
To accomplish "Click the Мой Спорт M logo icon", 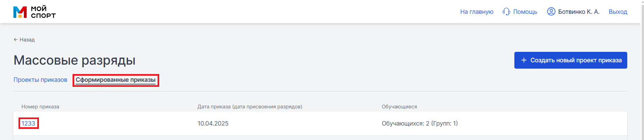I will pos(20,12).
